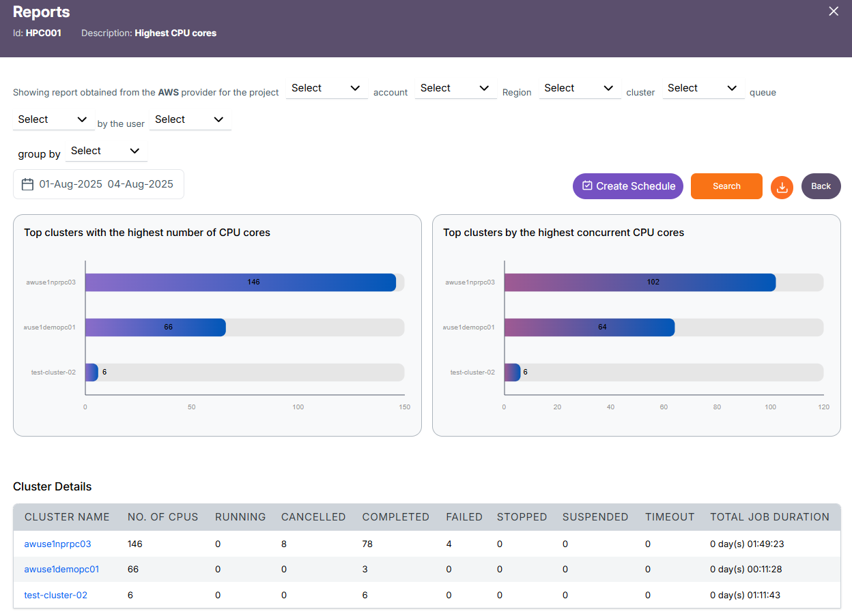
Task: Click the 'Top clusters with the highest number of CPU cores' title
Action: pyautogui.click(x=147, y=233)
